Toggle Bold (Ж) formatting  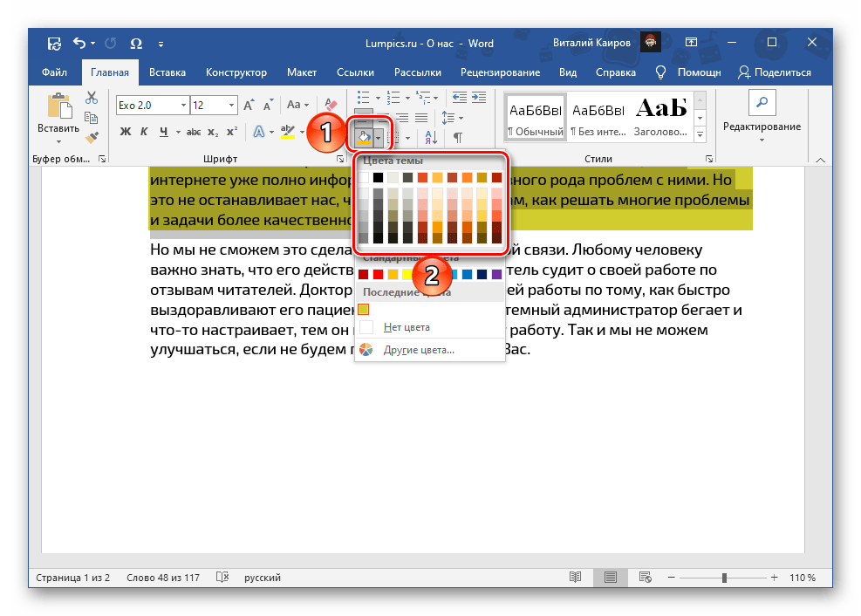click(125, 132)
